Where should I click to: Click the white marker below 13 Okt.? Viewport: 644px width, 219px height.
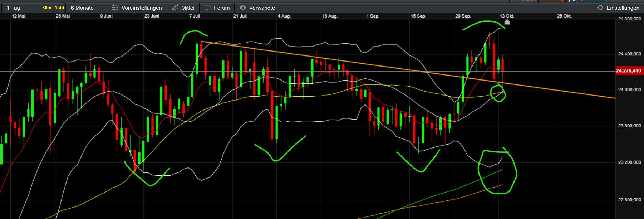(x=507, y=22)
